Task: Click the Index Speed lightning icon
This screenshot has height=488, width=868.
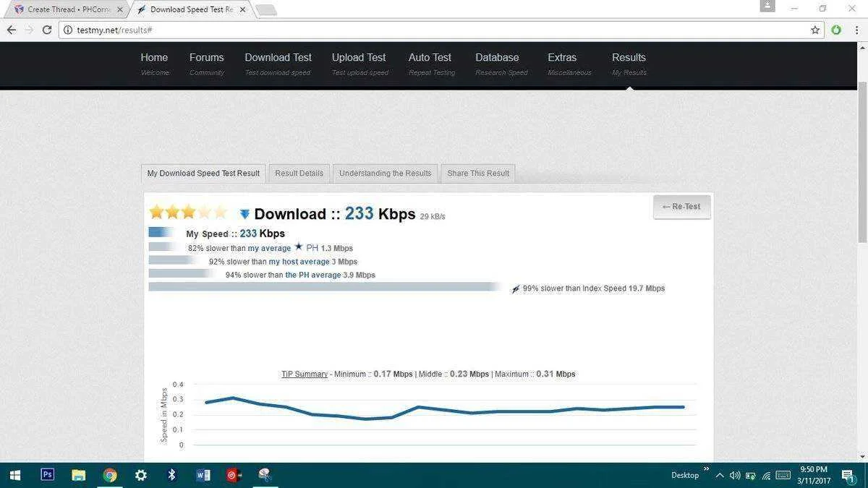Action: pyautogui.click(x=516, y=289)
